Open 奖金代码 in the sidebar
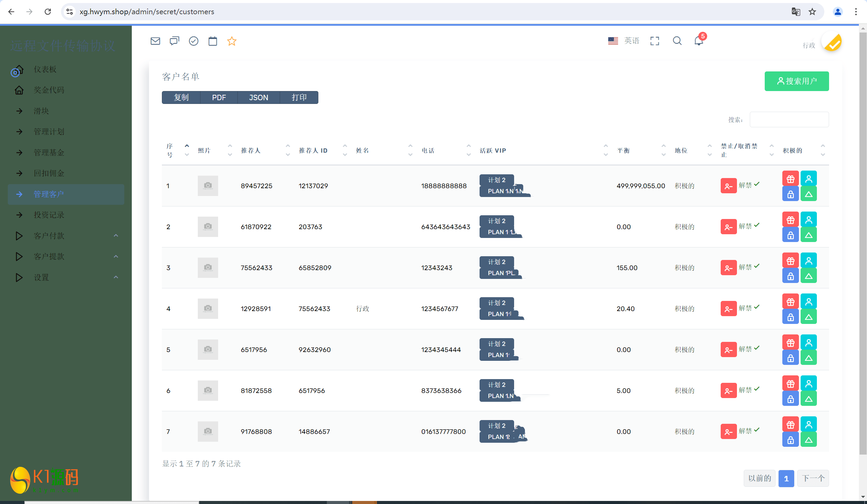Image resolution: width=867 pixels, height=504 pixels. pos(66,90)
